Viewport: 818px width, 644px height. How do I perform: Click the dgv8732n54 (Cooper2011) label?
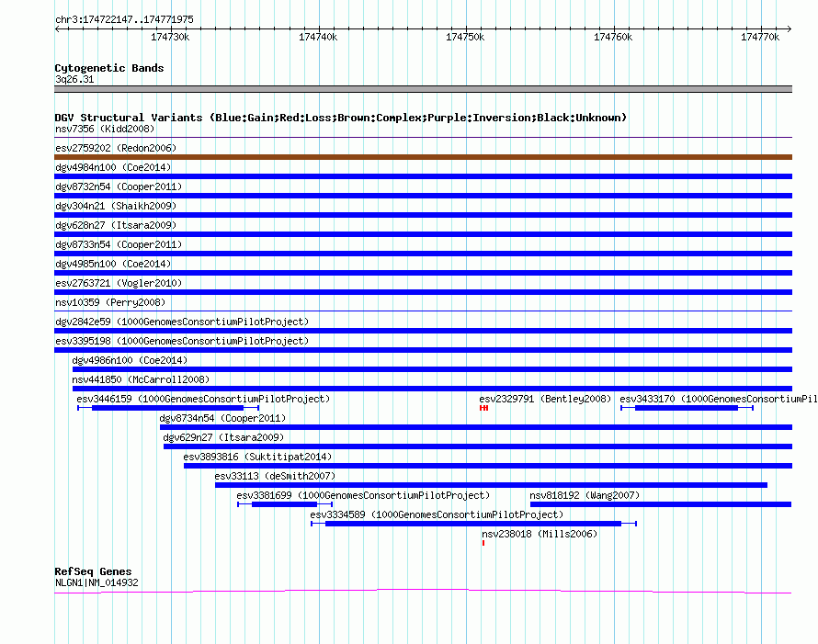point(119,186)
